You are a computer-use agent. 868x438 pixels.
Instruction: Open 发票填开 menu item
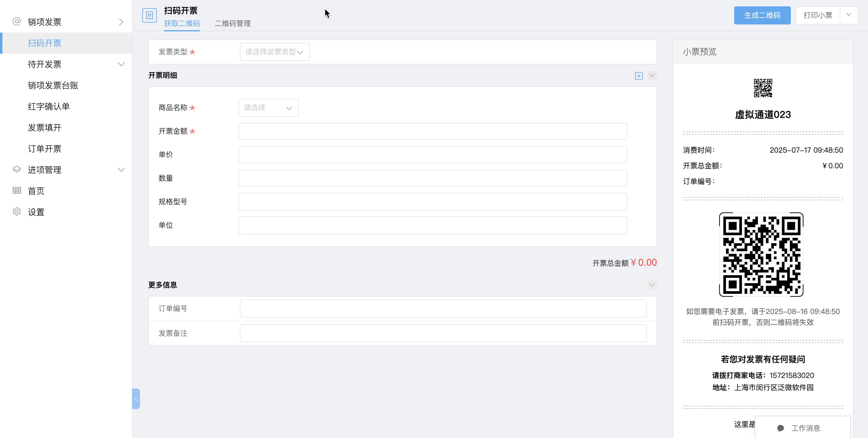click(x=45, y=128)
